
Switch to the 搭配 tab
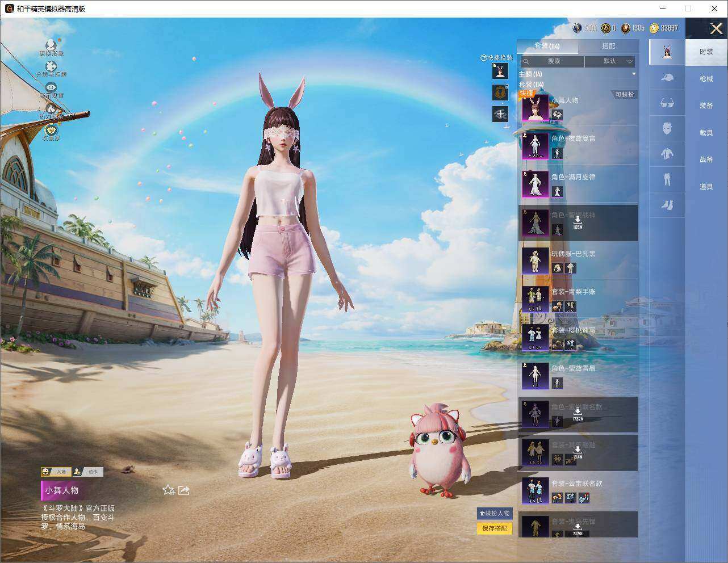click(x=608, y=46)
